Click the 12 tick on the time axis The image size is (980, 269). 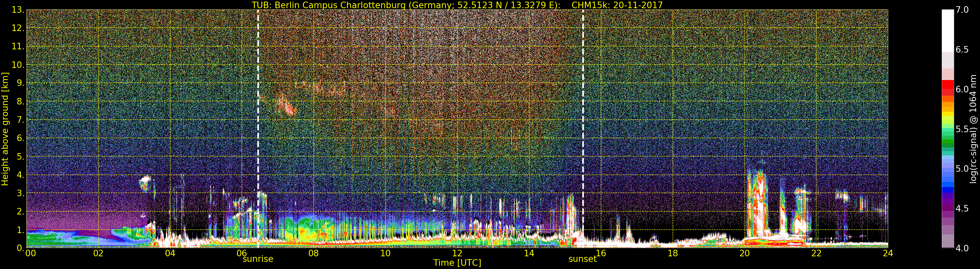(x=457, y=253)
